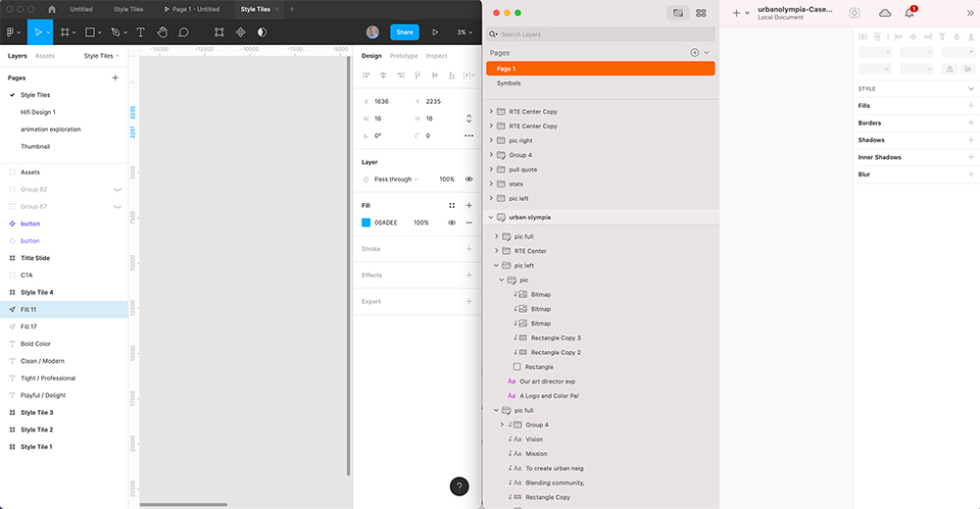This screenshot has height=509, width=980.
Task: Open Sketch notifications bell
Action: (909, 13)
